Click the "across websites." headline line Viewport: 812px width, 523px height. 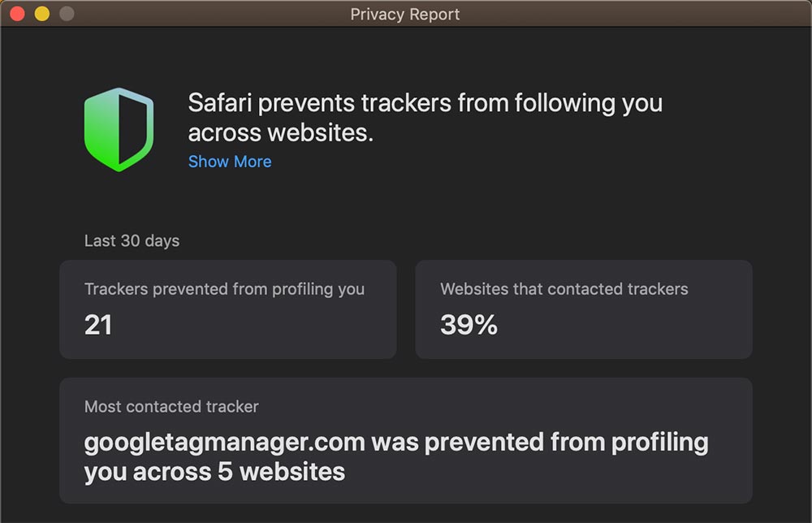pos(280,132)
